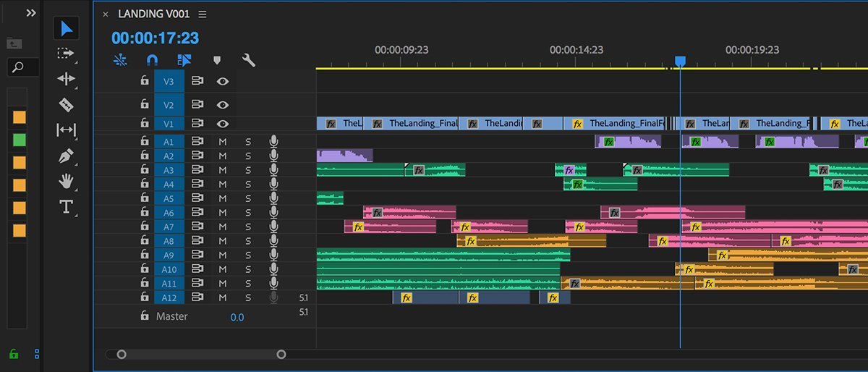Select the Type tool

[x=66, y=207]
